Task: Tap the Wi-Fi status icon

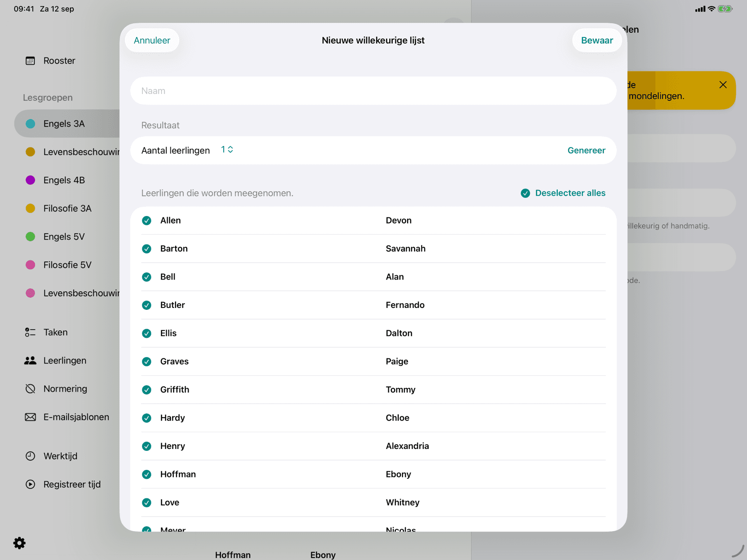Action: pyautogui.click(x=712, y=9)
